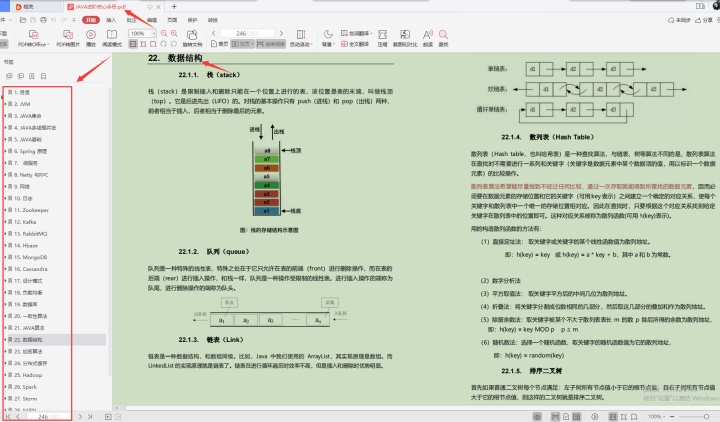
Task: Click the background moon icon
Action: pos(328,34)
